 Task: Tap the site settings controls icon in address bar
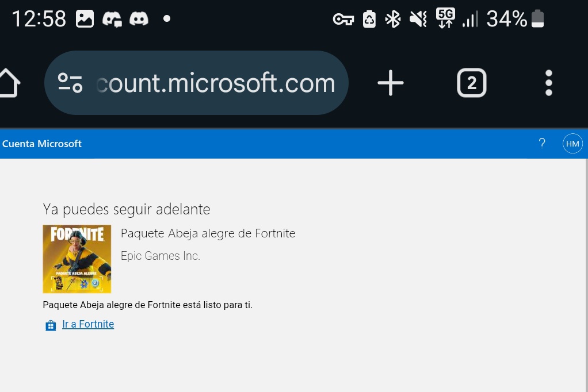click(x=70, y=82)
